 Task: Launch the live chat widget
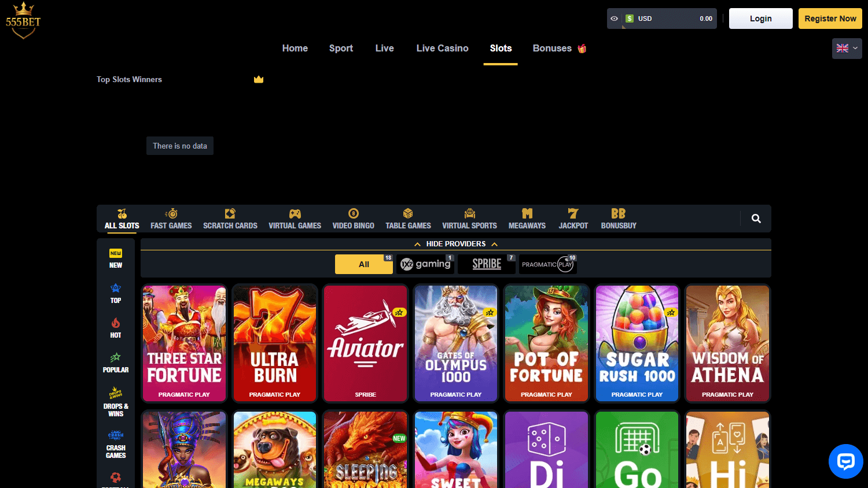tap(846, 461)
